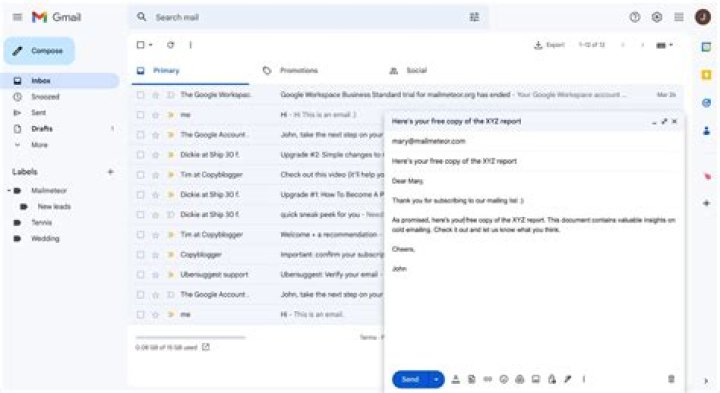Open storage management external link icon
Image resolution: width=720 pixels, height=393 pixels.
(206, 347)
